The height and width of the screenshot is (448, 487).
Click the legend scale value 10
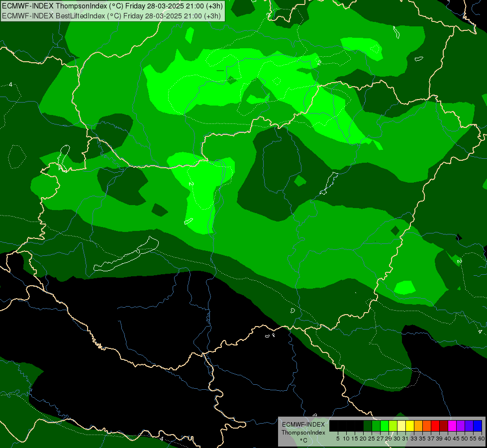pyautogui.click(x=346, y=439)
